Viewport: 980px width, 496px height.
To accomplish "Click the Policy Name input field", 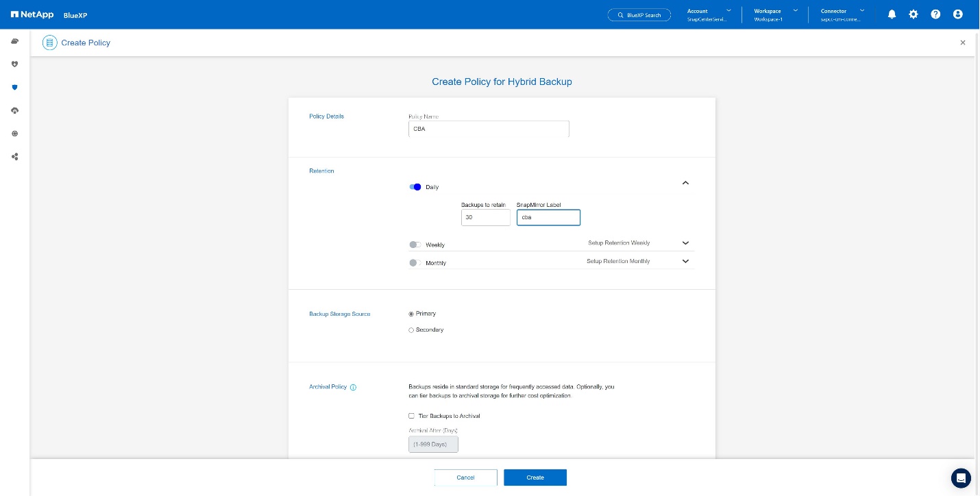I will pos(488,129).
